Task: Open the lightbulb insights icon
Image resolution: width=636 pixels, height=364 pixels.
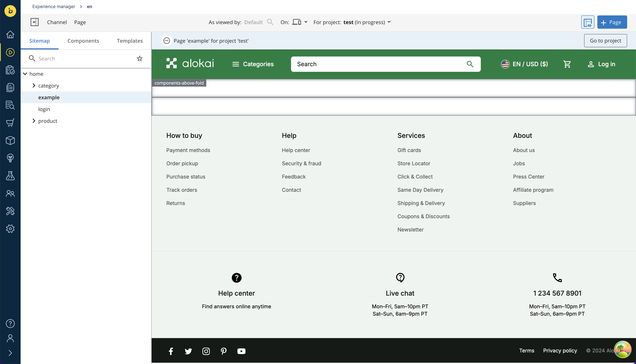Action: coord(10,158)
